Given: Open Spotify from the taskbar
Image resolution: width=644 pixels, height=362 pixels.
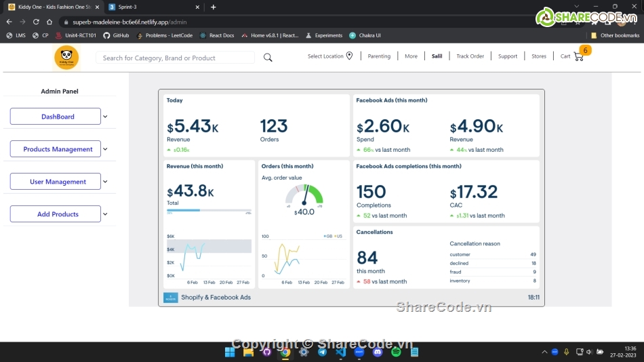Looking at the screenshot, I should 396,352.
